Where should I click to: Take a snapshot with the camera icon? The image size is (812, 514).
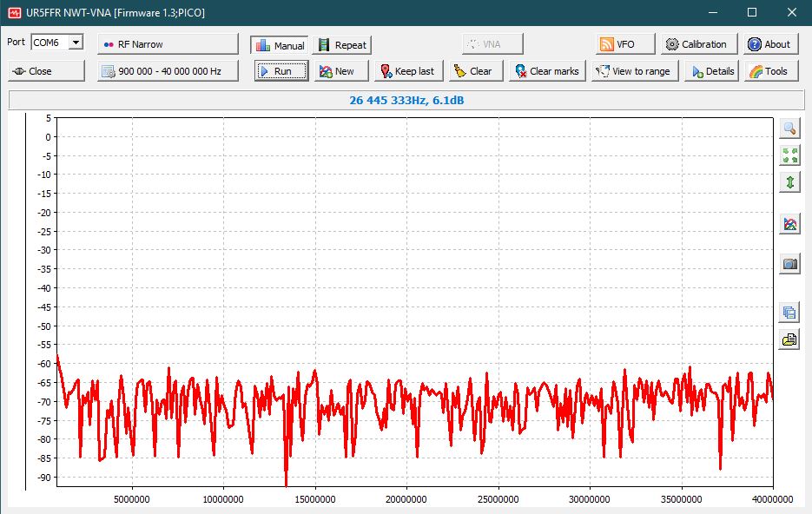coord(789,265)
